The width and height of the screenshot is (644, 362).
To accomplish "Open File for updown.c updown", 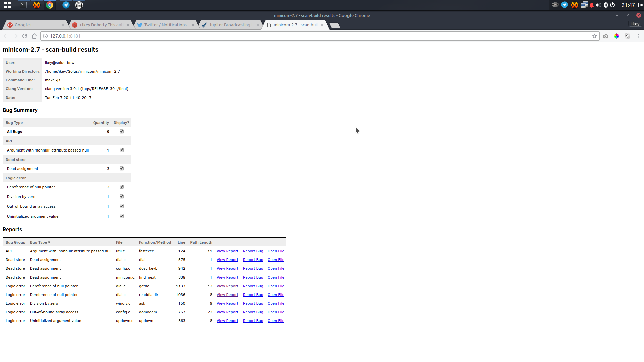I will [x=276, y=321].
